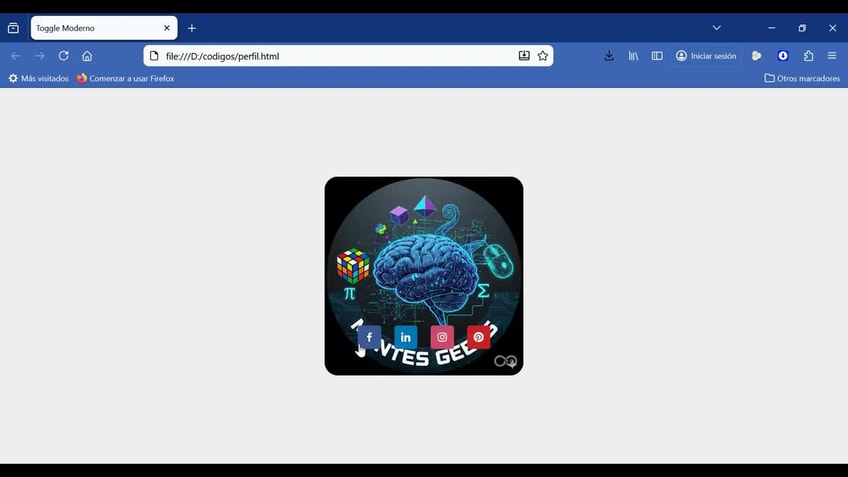Open the Pinterest social icon

(x=479, y=337)
